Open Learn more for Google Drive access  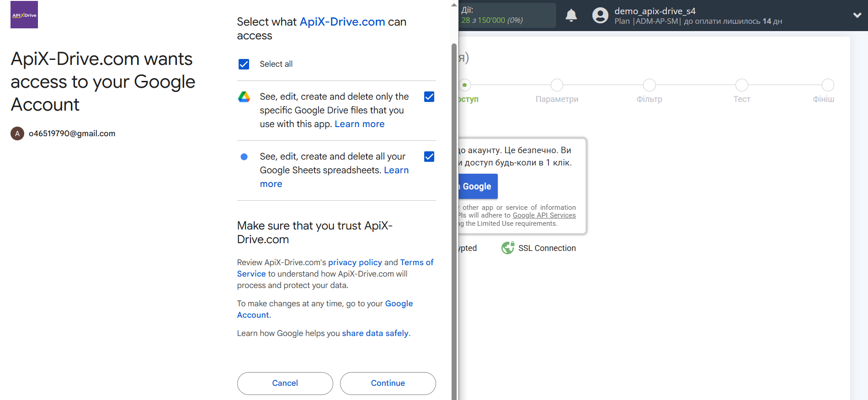point(360,124)
